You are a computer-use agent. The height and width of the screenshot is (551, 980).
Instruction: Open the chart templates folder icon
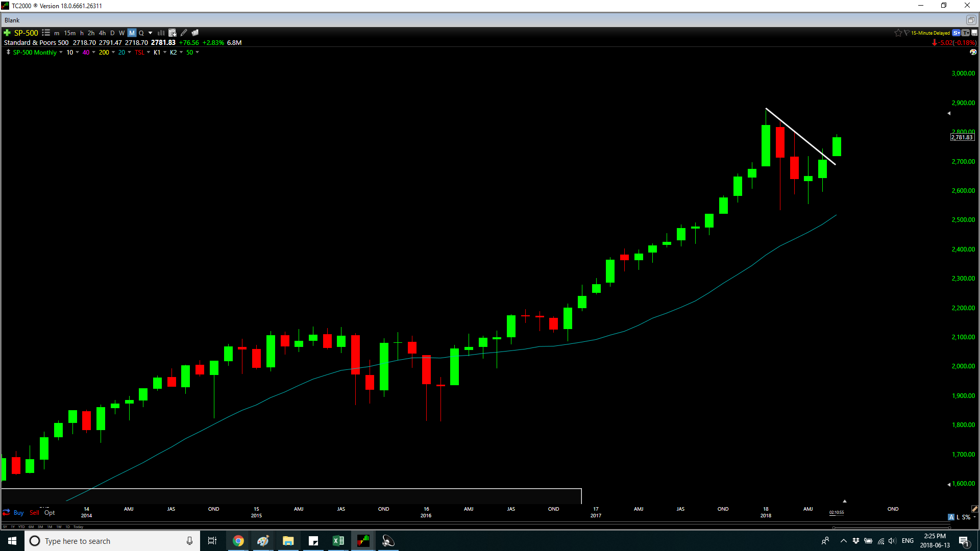coord(195,33)
